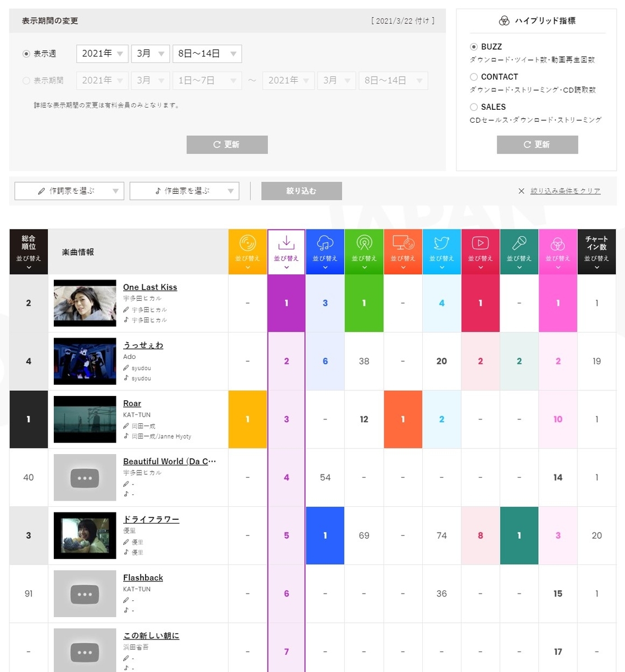The width and height of the screenshot is (625, 672).
Task: Click Twitter rank 36 in Flashback row
Action: (442, 594)
